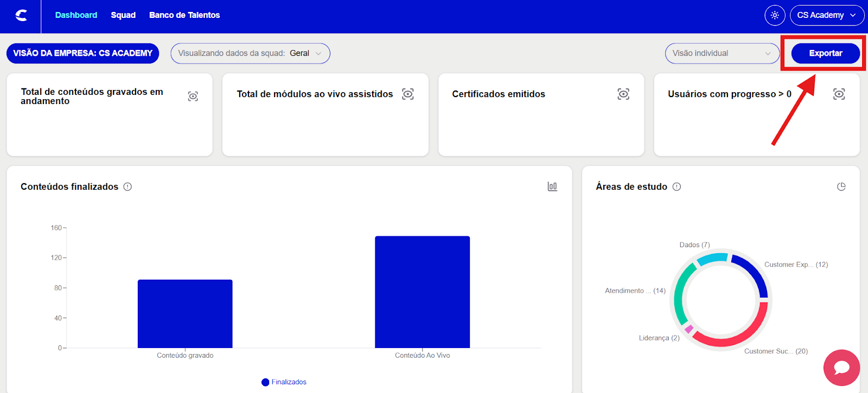
Task: Click the Exportar button
Action: [826, 53]
